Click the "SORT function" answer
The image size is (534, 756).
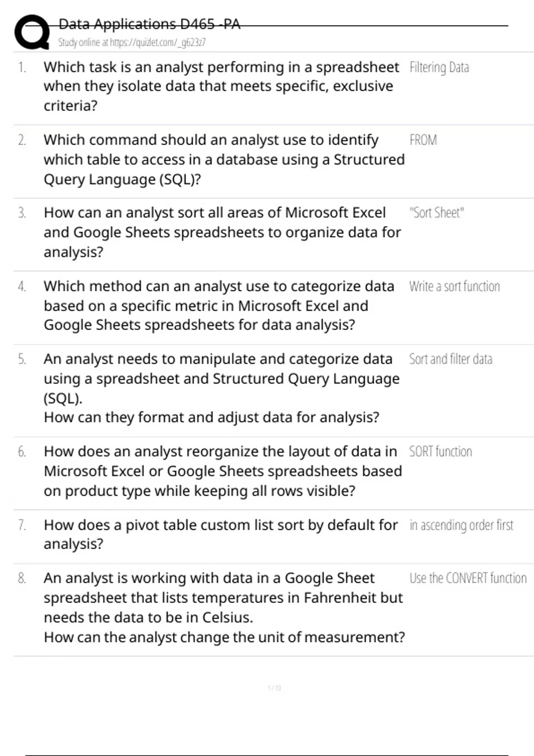tap(441, 452)
